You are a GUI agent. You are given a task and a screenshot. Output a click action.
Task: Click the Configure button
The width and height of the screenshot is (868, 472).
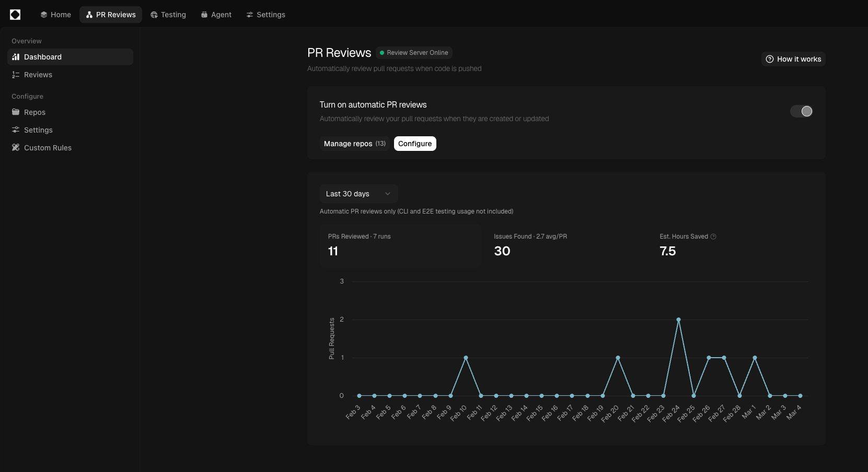[415, 144]
